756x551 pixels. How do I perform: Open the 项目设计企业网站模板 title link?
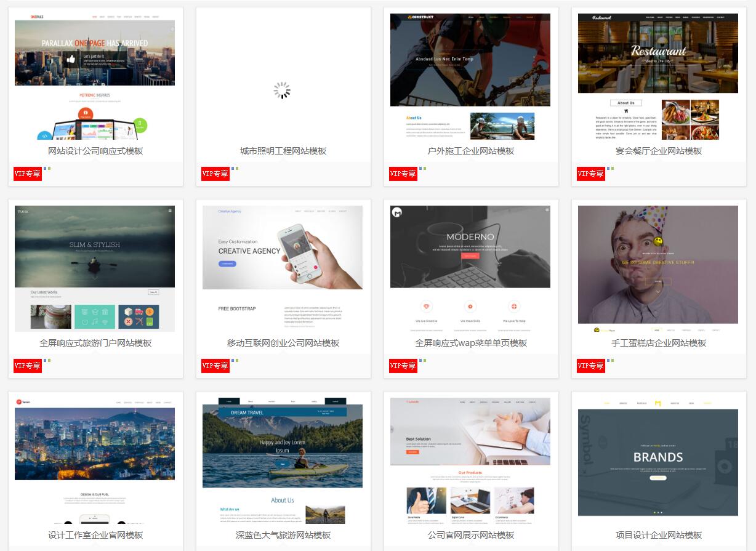point(659,535)
